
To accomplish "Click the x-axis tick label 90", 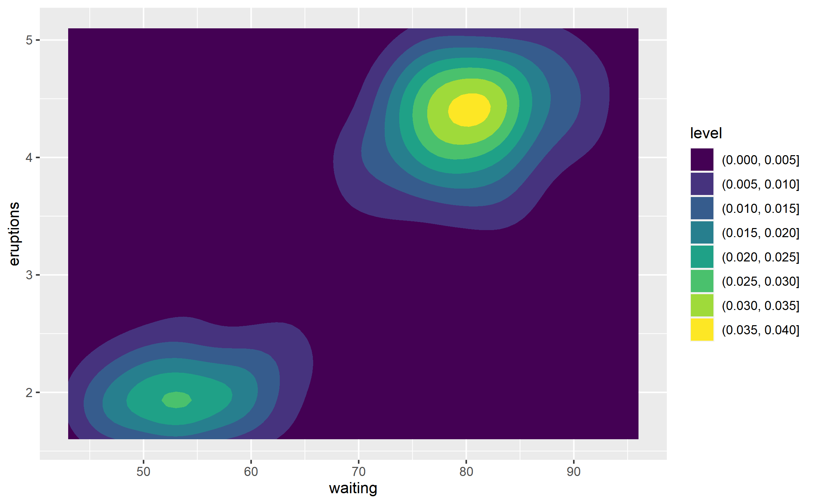I will [574, 472].
